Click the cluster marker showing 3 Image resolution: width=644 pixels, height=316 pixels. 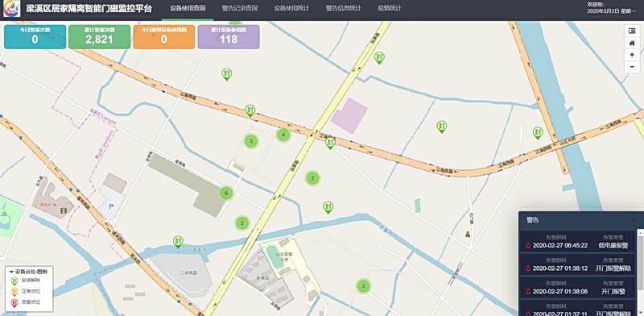pos(251,142)
